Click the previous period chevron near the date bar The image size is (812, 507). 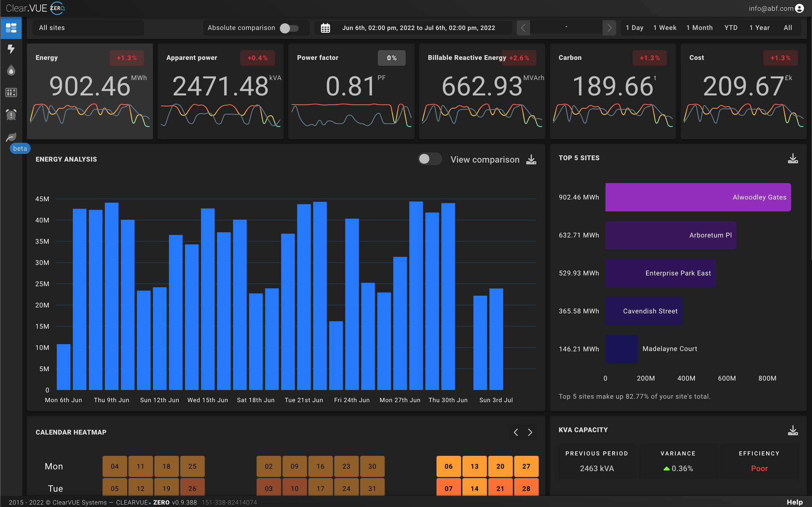point(523,28)
